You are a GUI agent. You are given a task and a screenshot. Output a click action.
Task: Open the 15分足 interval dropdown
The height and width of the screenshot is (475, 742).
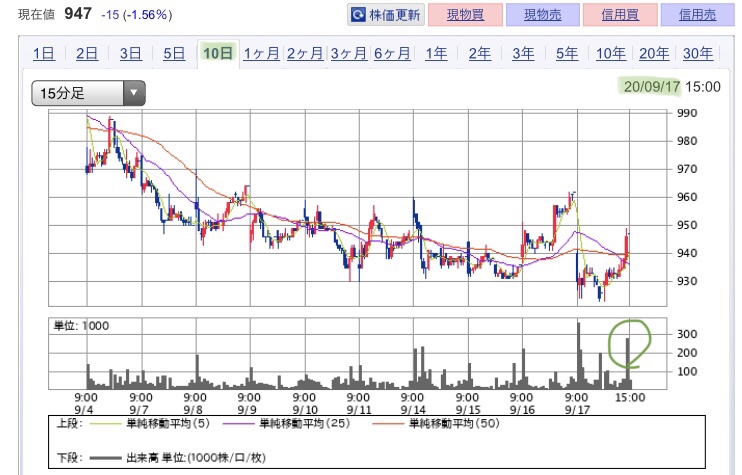point(88,93)
